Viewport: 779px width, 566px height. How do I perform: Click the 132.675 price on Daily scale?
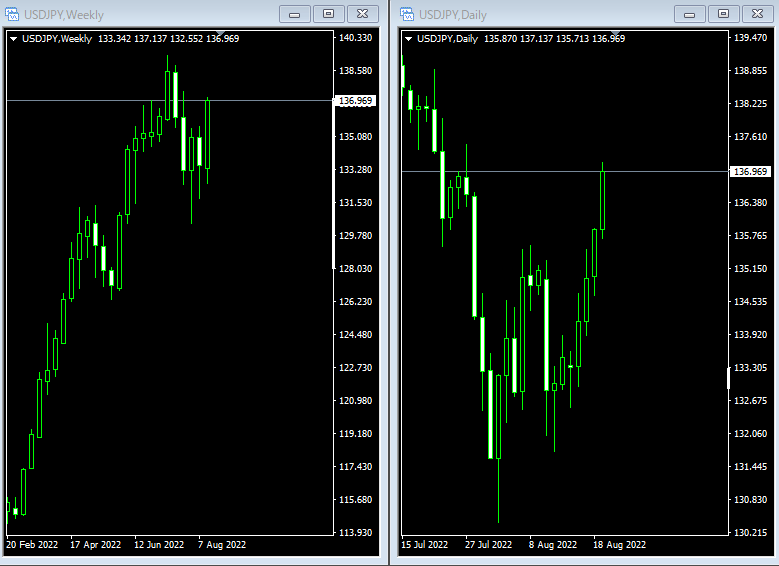pyautogui.click(x=751, y=401)
